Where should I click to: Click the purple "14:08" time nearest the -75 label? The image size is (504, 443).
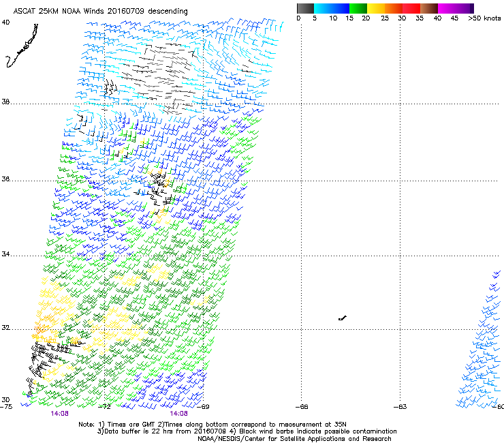[x=59, y=414]
